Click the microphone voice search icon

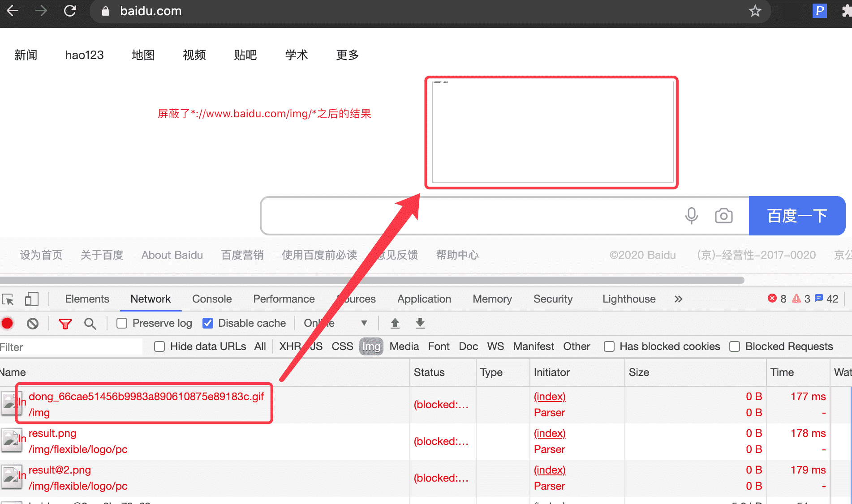click(691, 216)
